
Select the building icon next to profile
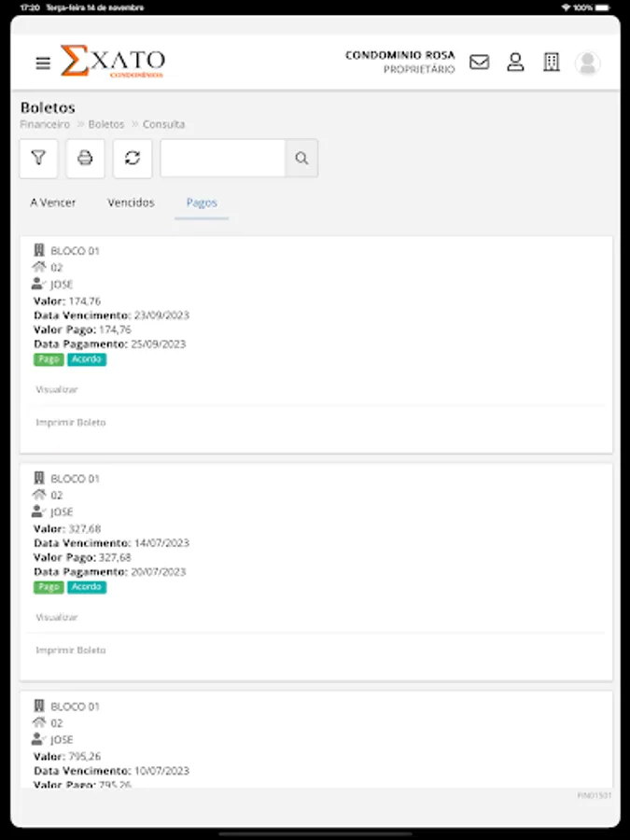pyautogui.click(x=552, y=63)
